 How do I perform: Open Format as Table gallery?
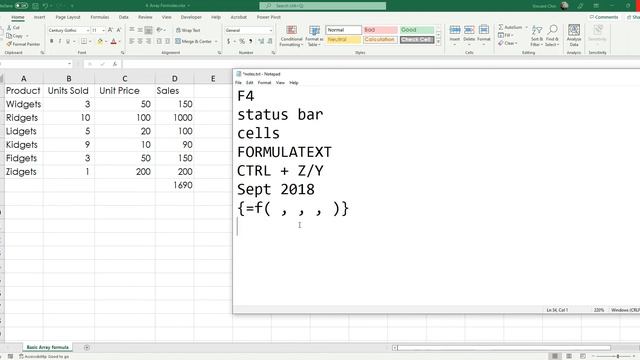click(x=314, y=36)
